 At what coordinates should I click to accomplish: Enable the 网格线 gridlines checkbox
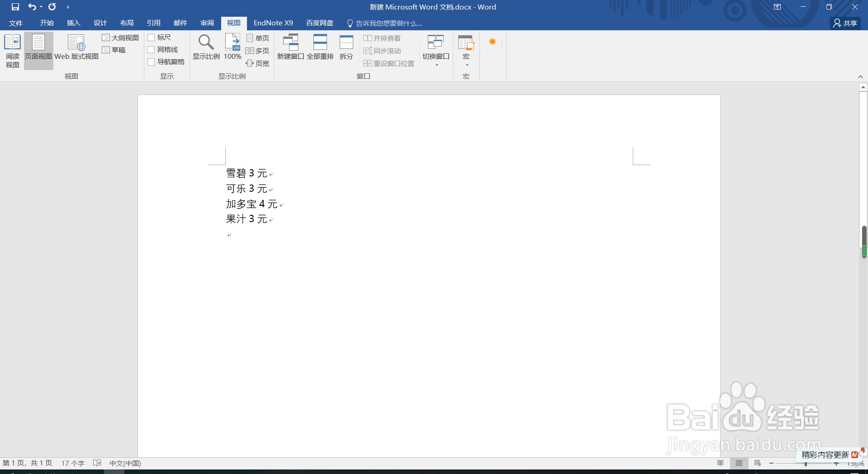pos(152,49)
